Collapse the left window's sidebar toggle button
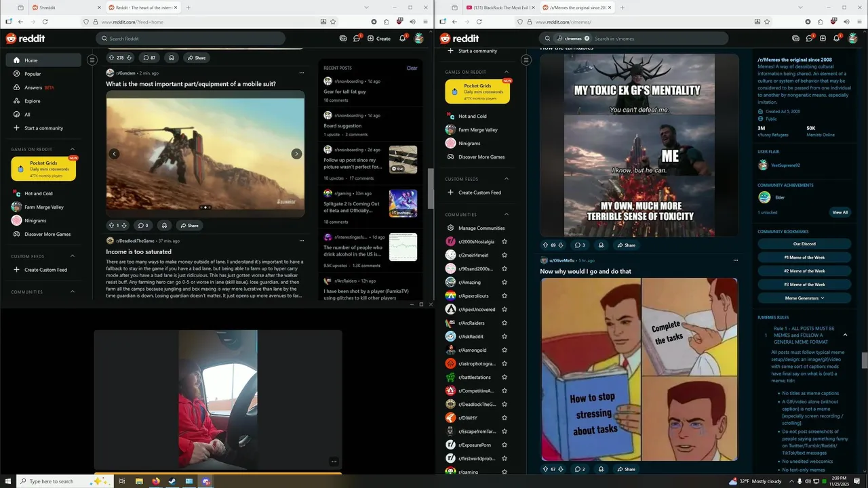The image size is (868, 488). (92, 60)
